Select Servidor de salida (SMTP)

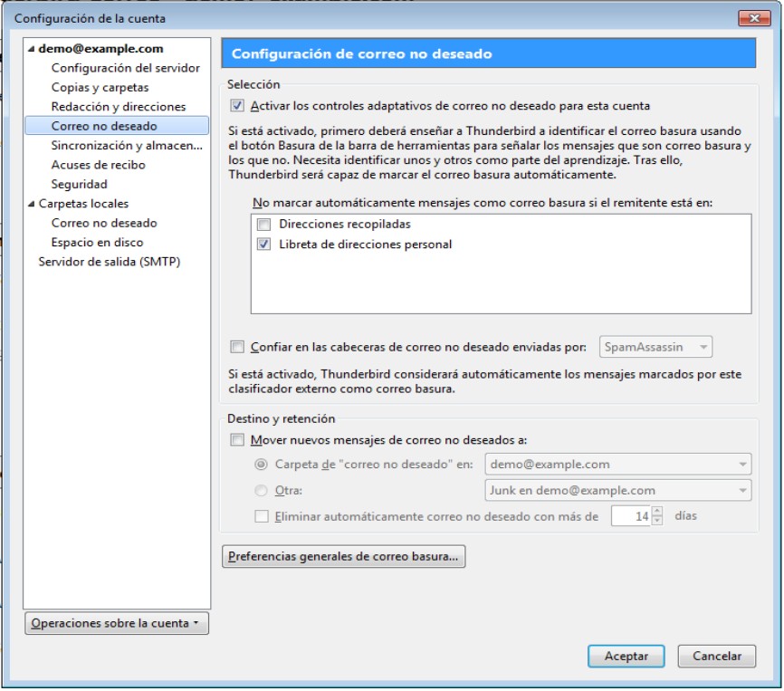pyautogui.click(x=110, y=262)
